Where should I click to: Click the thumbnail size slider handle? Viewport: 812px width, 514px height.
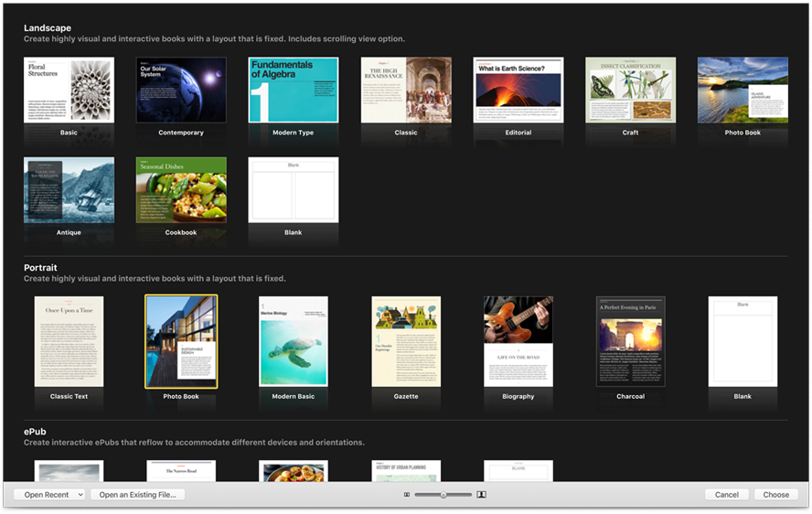[443, 495]
